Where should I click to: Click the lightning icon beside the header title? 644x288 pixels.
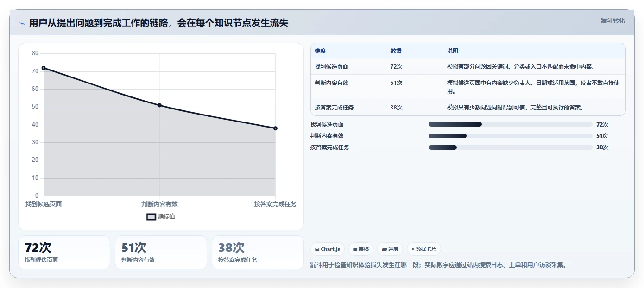coord(22,23)
